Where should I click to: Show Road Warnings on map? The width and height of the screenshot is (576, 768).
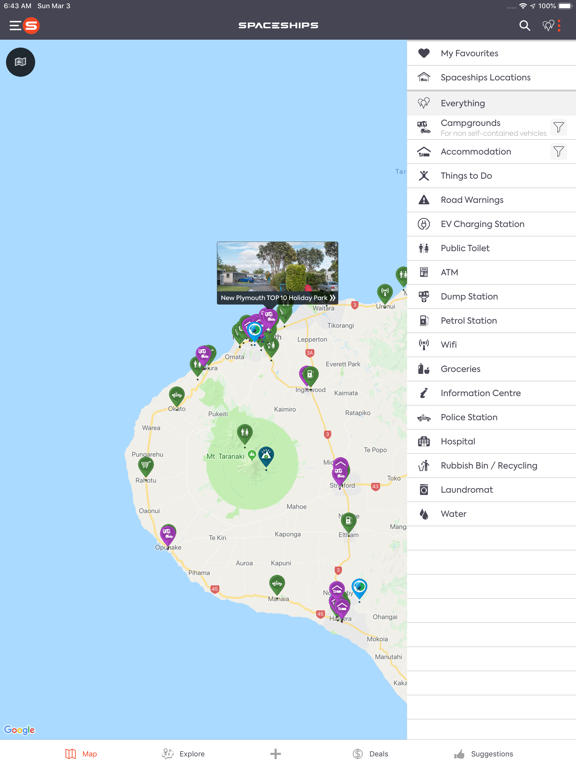[491, 200]
